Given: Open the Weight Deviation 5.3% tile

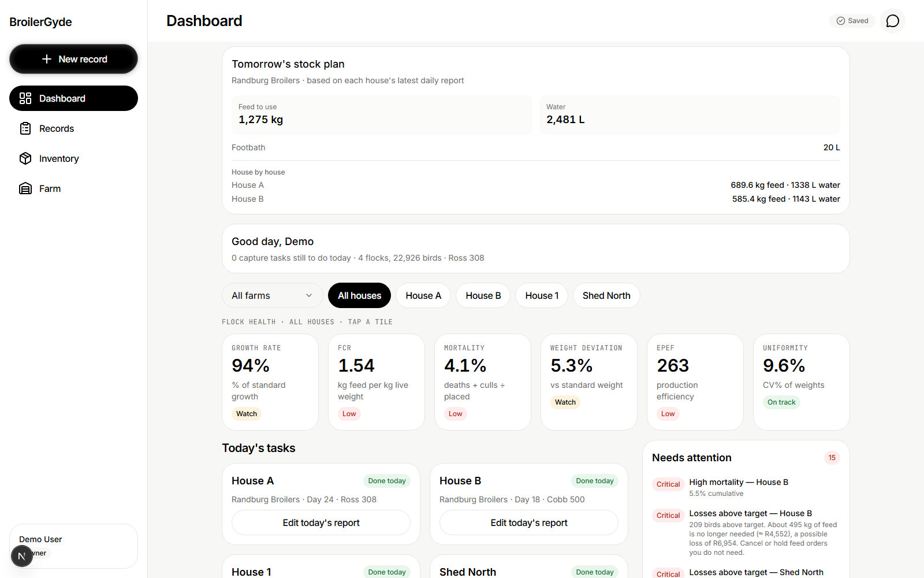Looking at the screenshot, I should pyautogui.click(x=589, y=382).
